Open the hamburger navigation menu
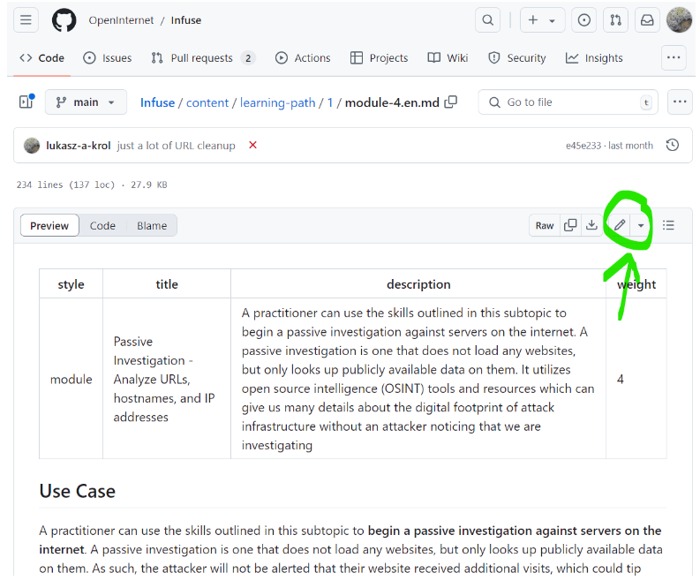The width and height of the screenshot is (700, 588). tap(26, 20)
